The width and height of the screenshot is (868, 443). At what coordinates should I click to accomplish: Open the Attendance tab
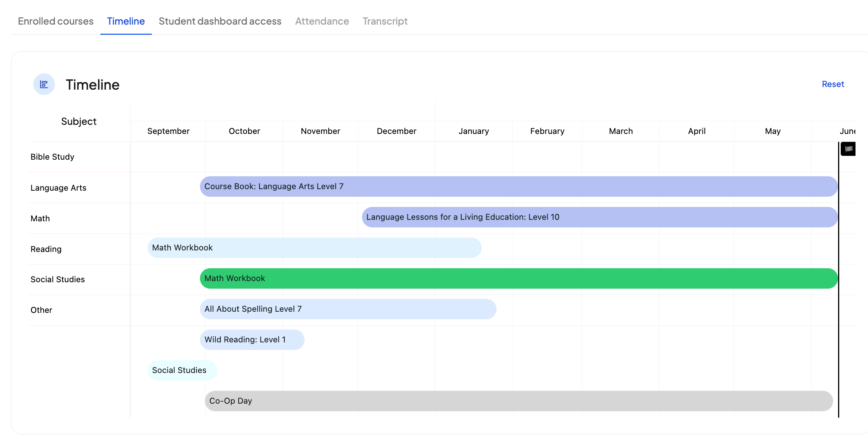pyautogui.click(x=322, y=21)
